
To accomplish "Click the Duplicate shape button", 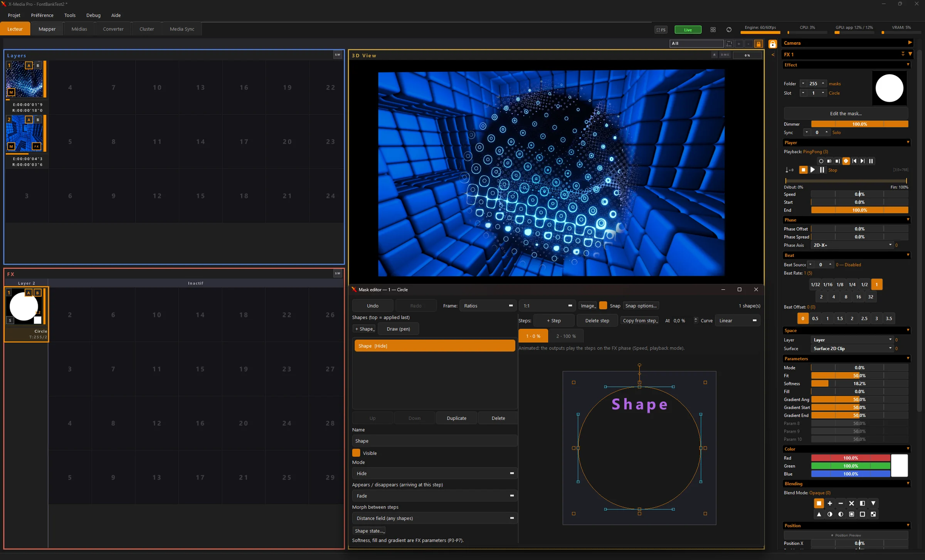I will pos(456,418).
